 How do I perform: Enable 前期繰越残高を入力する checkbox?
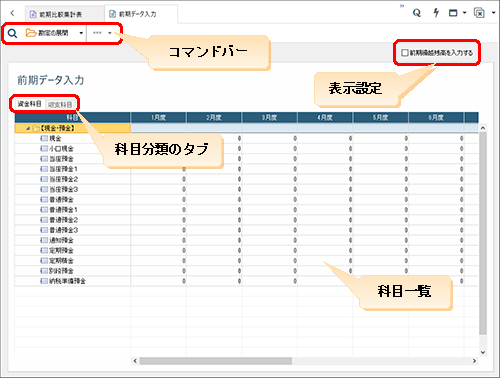pyautogui.click(x=405, y=53)
